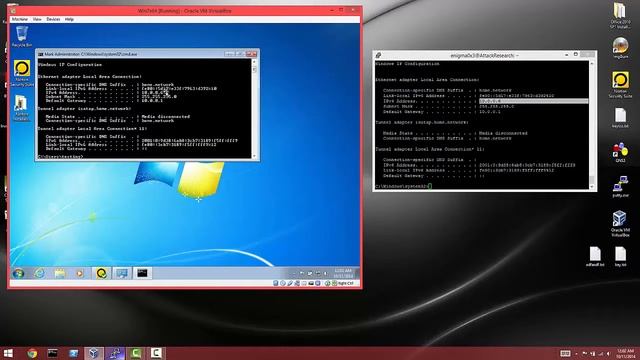
Task: Click the cmd.exe button on VM taskbar
Action: [142, 273]
